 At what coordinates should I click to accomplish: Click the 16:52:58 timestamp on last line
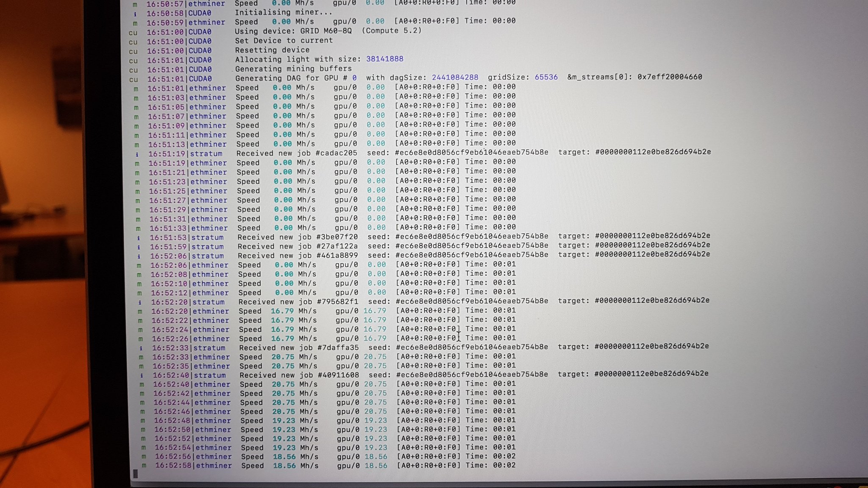click(174, 466)
